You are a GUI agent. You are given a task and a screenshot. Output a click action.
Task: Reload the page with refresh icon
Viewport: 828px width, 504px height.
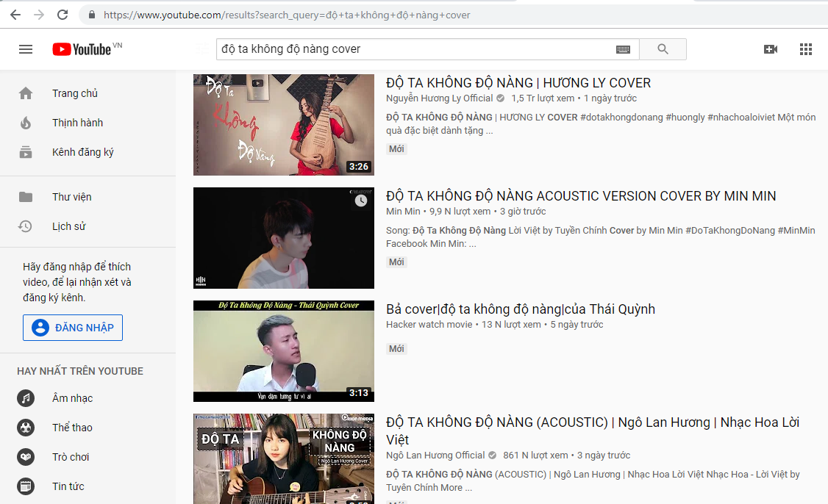(x=63, y=15)
